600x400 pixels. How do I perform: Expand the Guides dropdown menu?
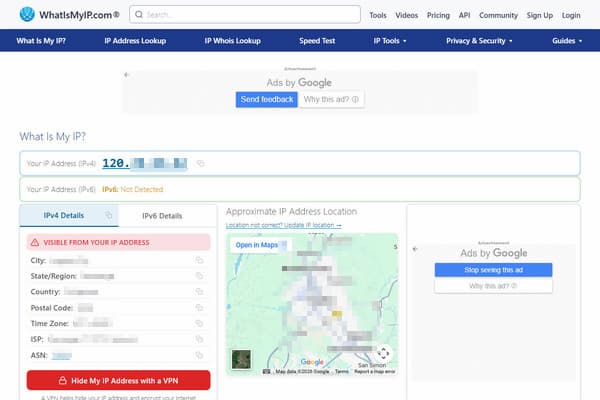tap(567, 41)
